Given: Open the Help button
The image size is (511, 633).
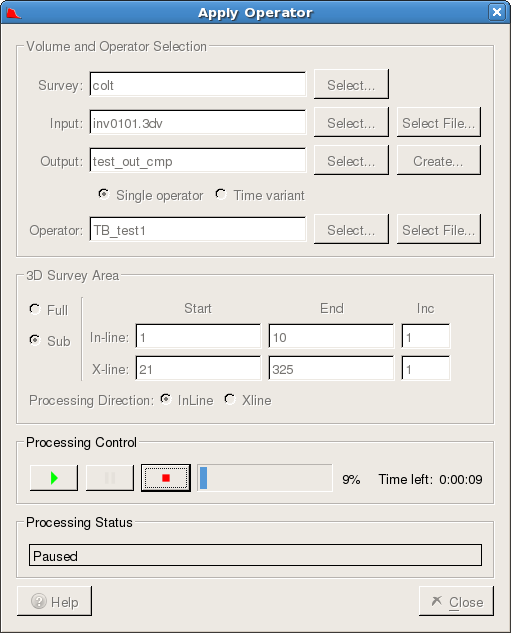Looking at the screenshot, I should click(x=54, y=601).
